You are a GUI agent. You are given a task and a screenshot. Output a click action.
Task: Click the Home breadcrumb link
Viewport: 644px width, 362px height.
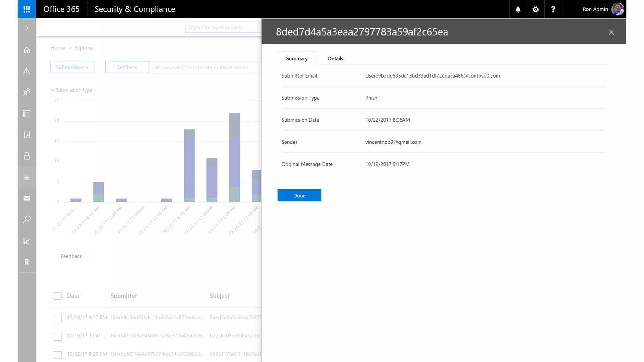(x=58, y=48)
